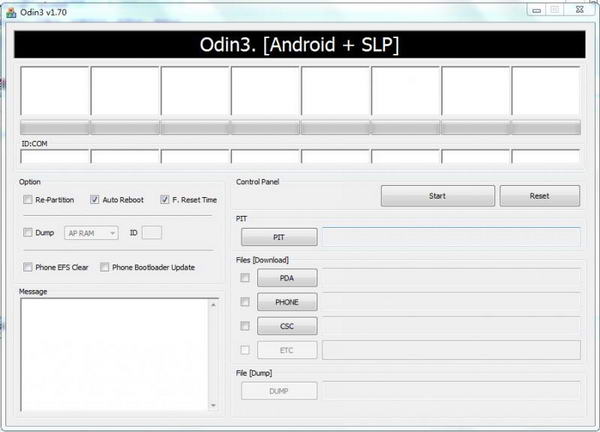This screenshot has width=600, height=432.
Task: Click the ETC file path field
Action: click(x=451, y=350)
